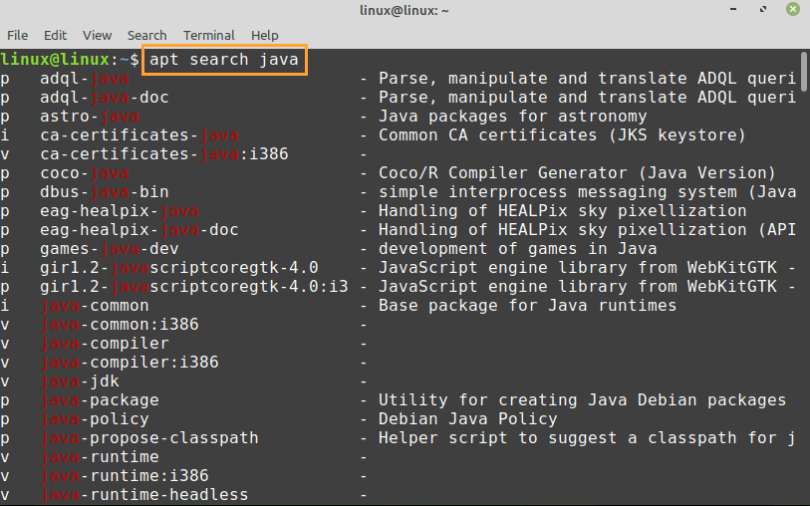Open the Help menu
The image size is (810, 506).
(x=265, y=35)
